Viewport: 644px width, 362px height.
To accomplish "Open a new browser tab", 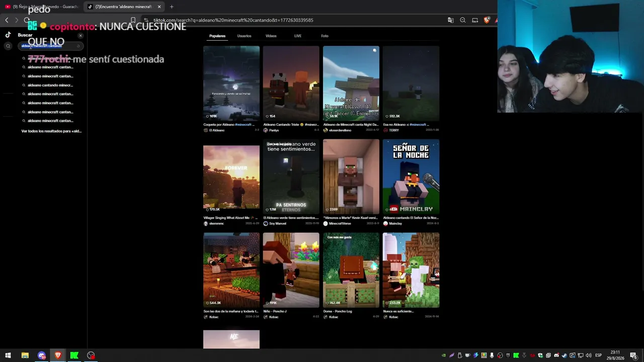I will pos(172,7).
